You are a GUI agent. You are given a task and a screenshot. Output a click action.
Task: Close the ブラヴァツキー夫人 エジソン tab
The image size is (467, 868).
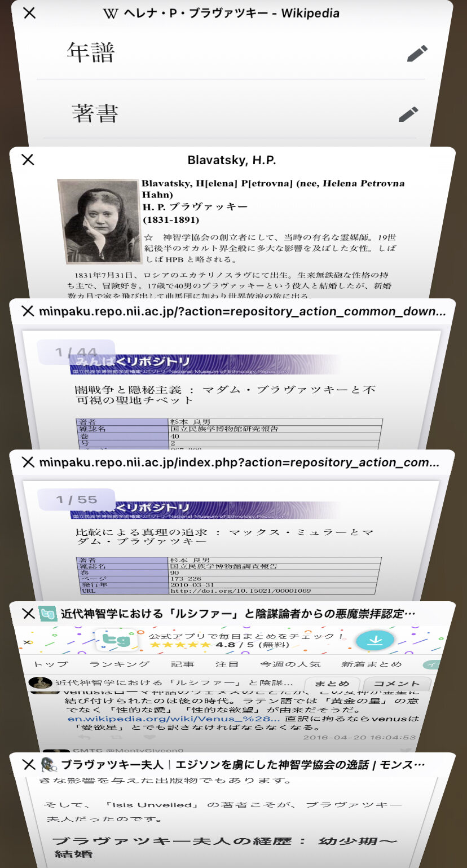[28, 765]
